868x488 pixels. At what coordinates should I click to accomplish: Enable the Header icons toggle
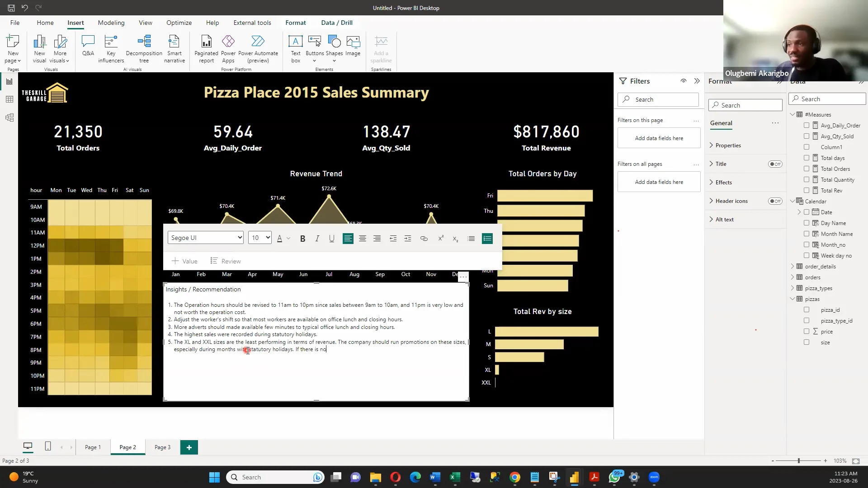[775, 201]
